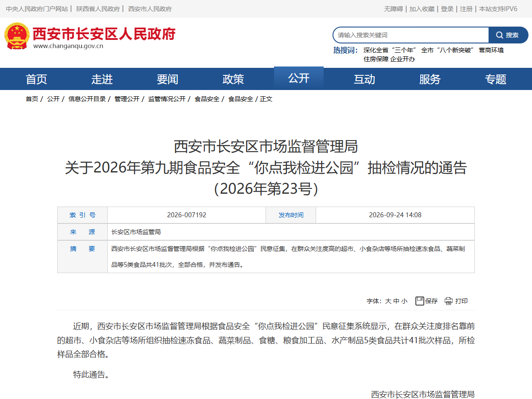532x399 pixels.
Task: Open the 首页 navigation tab
Action: [36, 79]
